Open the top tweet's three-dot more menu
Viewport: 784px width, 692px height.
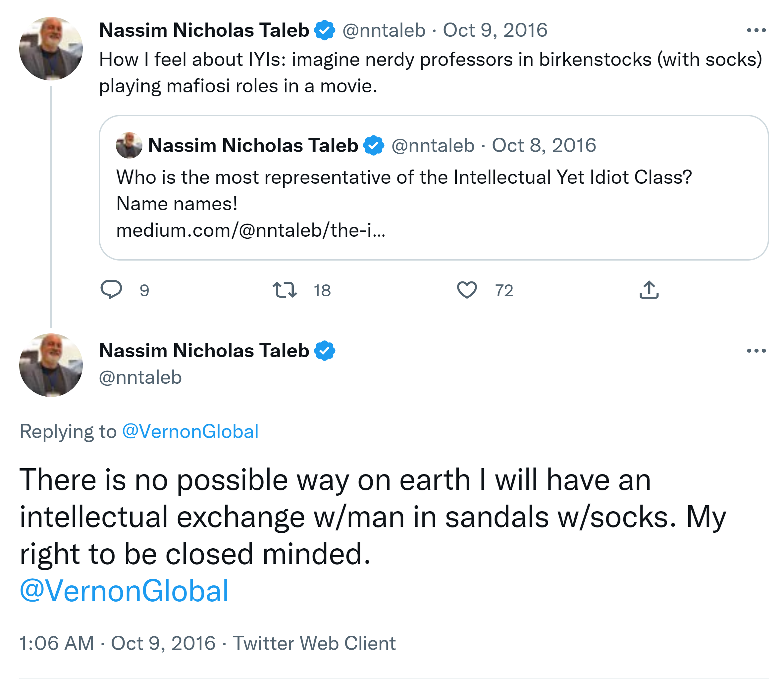click(756, 30)
